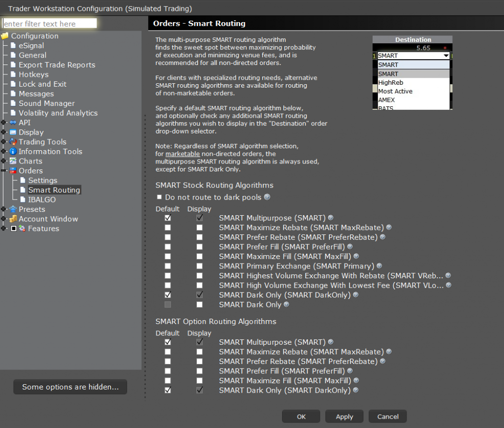Click help icon next to dark pools option
Viewport: 504px width, 428px height.
pos(267,197)
